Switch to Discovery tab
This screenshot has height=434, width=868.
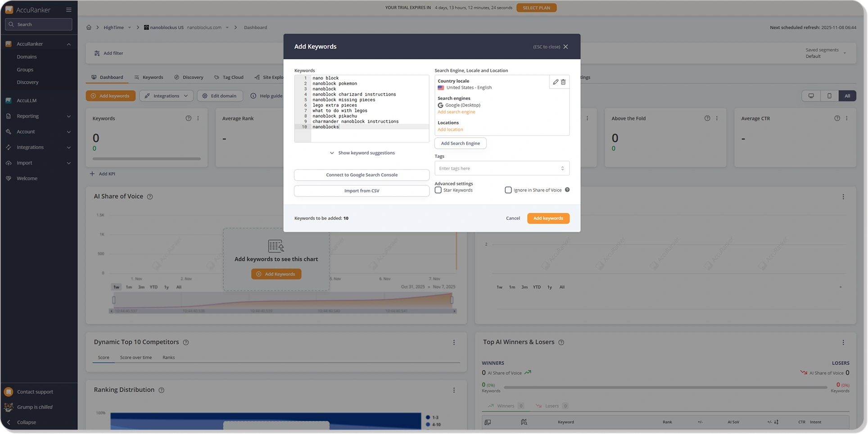[189, 77]
